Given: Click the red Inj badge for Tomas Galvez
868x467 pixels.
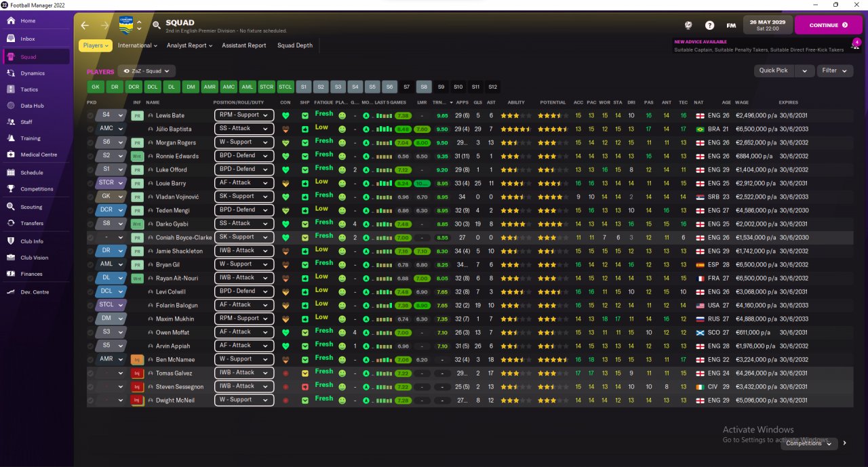Looking at the screenshot, I should [137, 373].
